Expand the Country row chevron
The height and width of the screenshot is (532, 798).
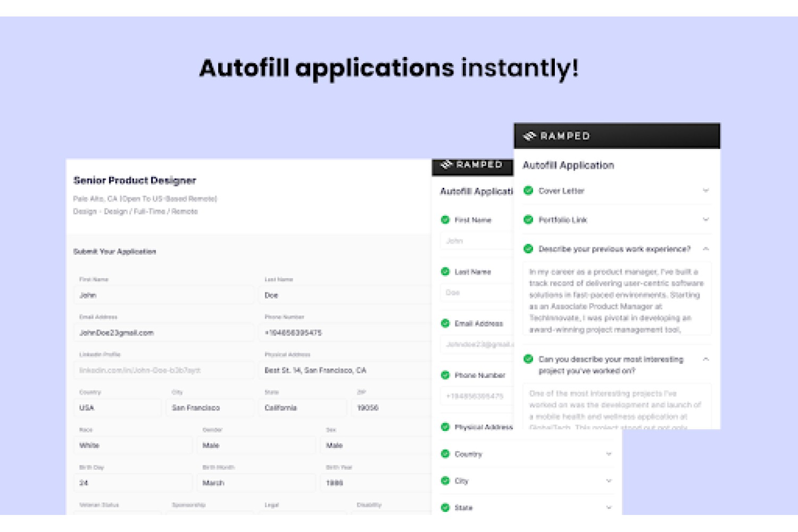click(x=609, y=454)
